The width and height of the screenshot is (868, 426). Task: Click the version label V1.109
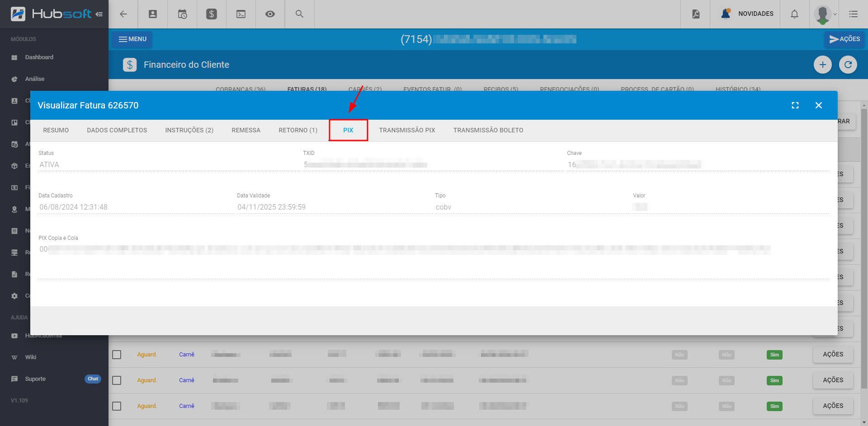[19, 401]
